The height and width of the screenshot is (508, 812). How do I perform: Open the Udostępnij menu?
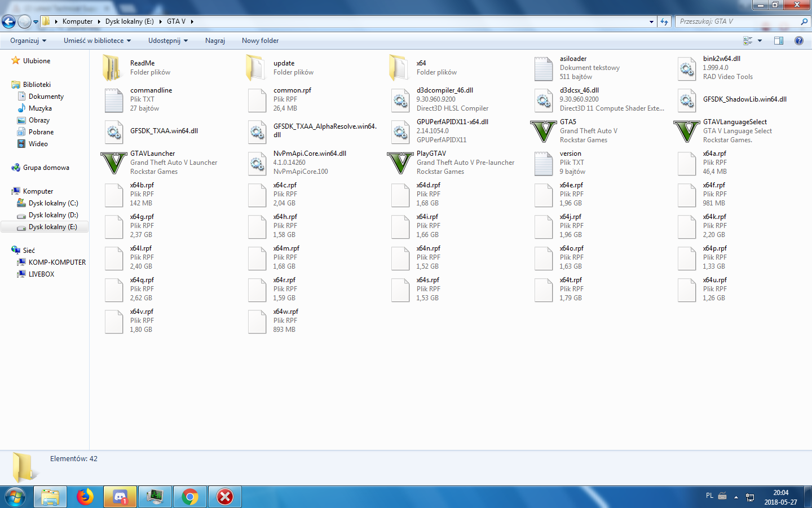(x=167, y=41)
